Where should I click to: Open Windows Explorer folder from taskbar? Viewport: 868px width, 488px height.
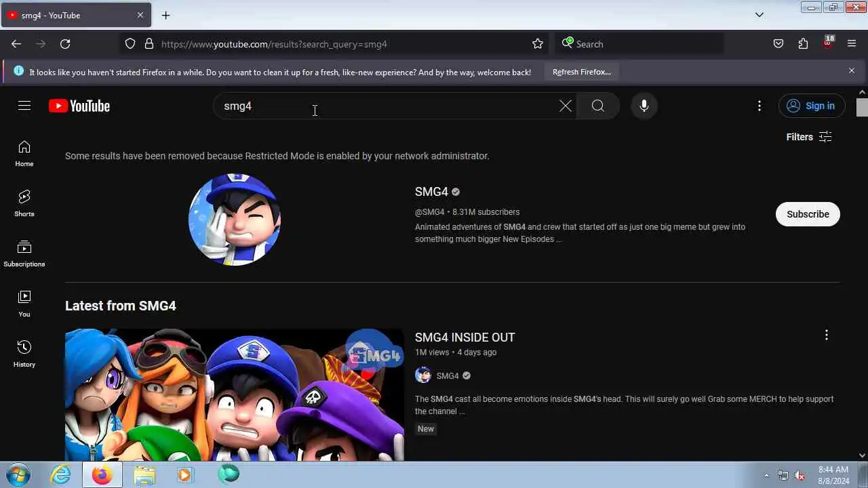coord(144,474)
